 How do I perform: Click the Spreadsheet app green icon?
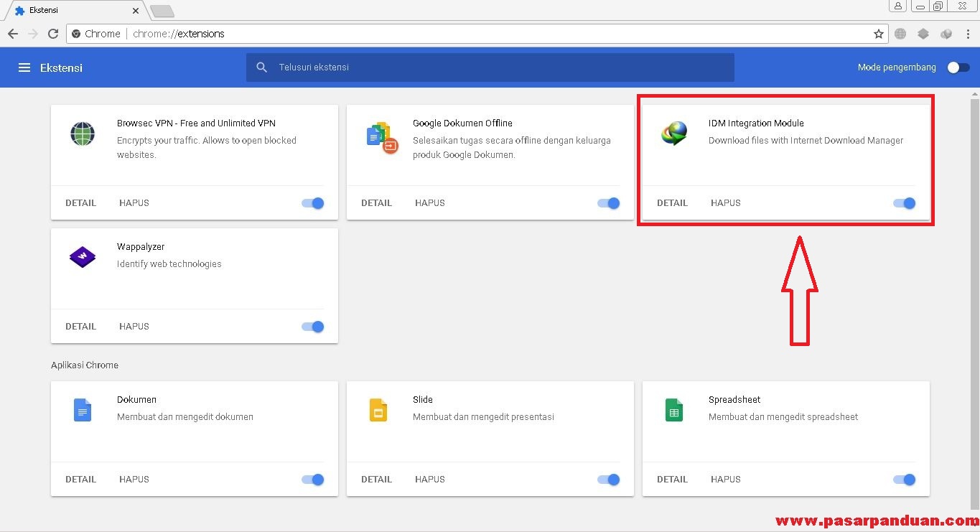674,410
